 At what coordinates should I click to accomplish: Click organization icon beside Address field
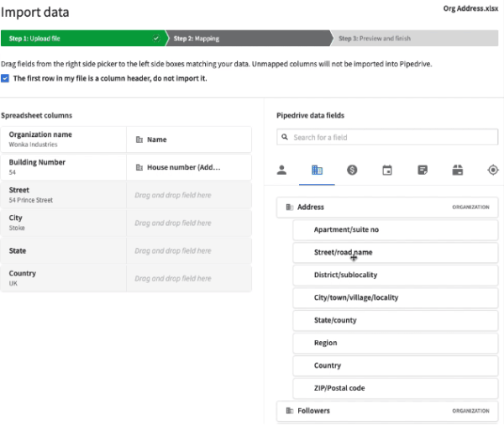click(x=290, y=207)
